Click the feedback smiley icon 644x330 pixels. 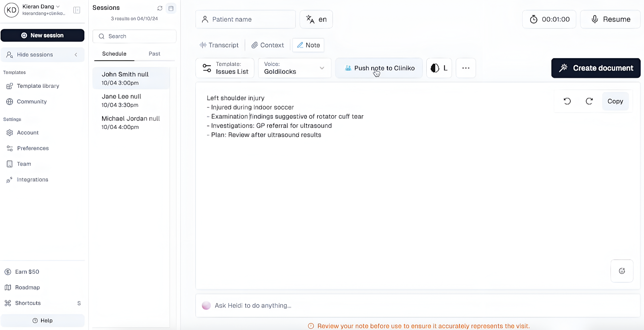[622, 271]
